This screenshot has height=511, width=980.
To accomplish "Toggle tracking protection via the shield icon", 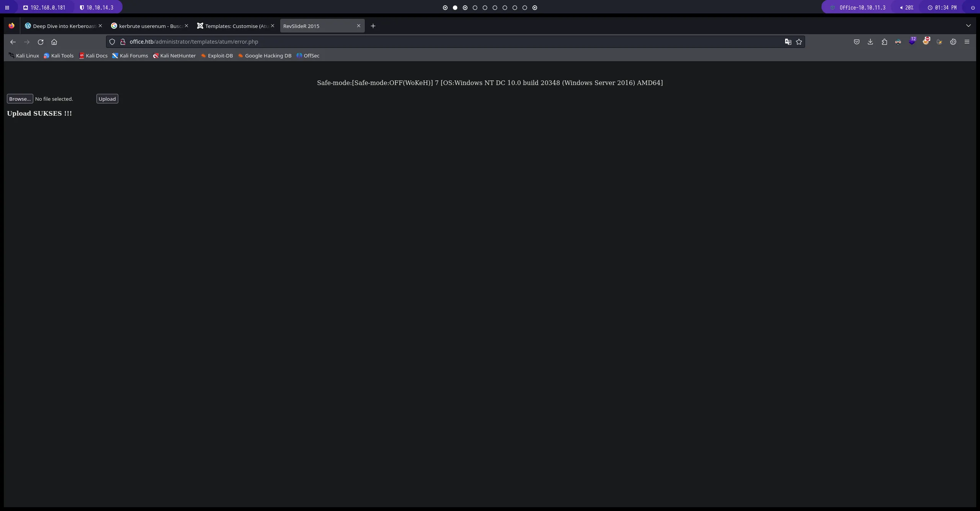I will [x=112, y=42].
